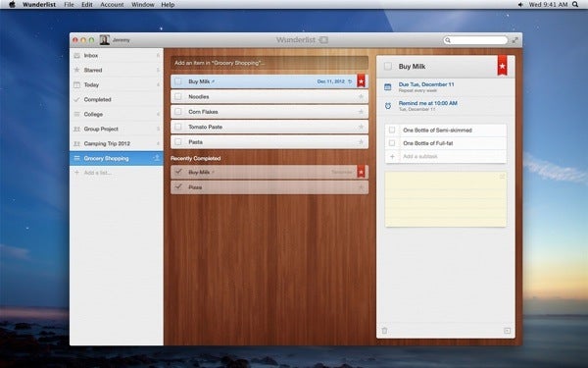Screen dimensions: 588x368
Task: Select the Corn Flakes task text
Action: (203, 112)
